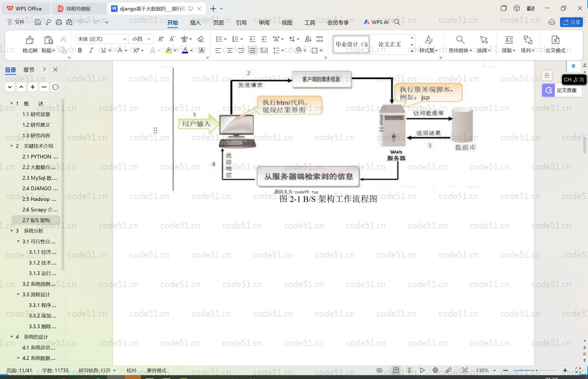The image size is (588, 379).
Task: Click the Play slideshow icon in status bar
Action: point(422,370)
